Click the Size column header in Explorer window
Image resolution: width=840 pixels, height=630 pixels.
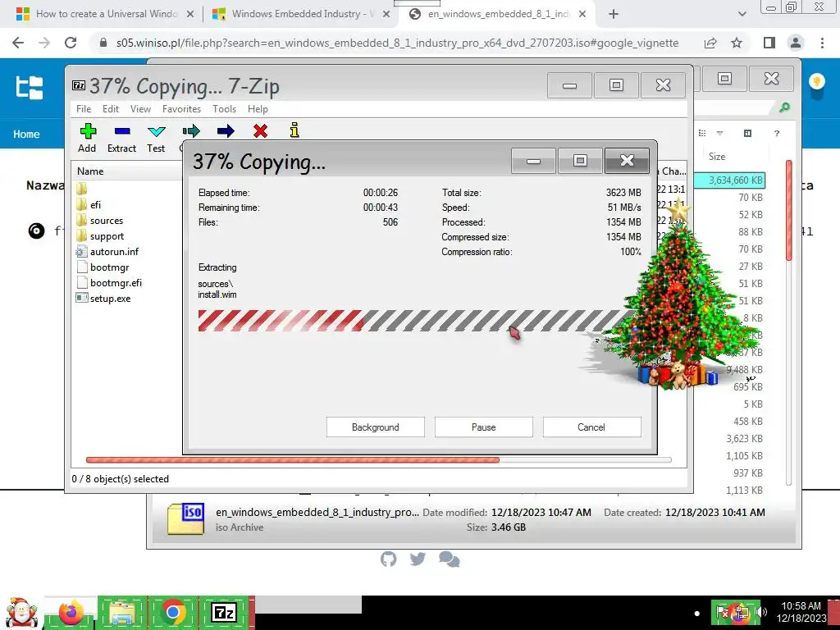[x=717, y=157]
